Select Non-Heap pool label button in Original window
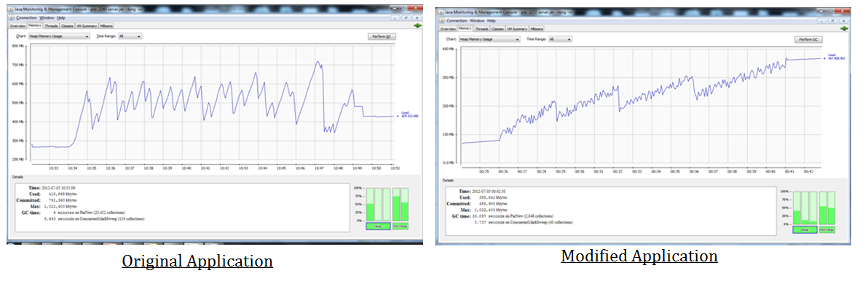Viewport: 868px width, 284px height. (x=401, y=226)
